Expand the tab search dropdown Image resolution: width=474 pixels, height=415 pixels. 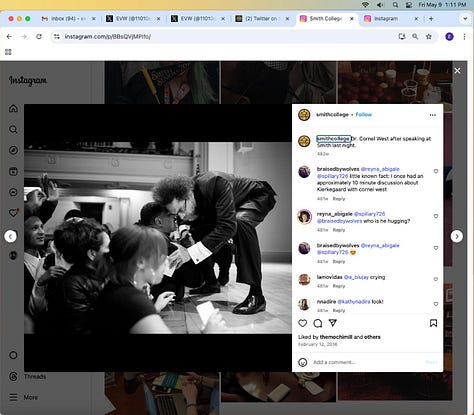pos(465,19)
